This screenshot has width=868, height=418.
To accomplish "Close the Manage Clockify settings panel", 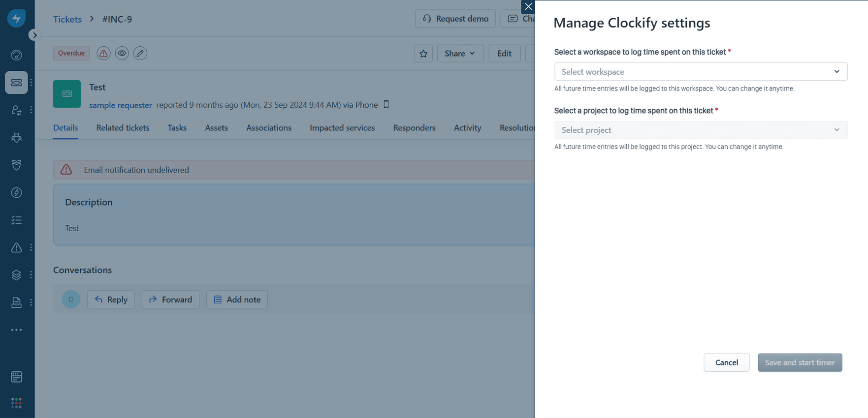I will click(x=528, y=7).
